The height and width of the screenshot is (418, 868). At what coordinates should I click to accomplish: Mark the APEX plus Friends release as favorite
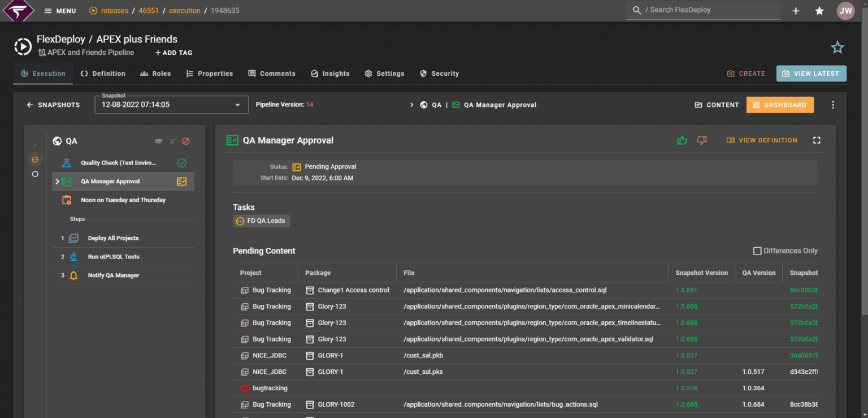pyautogui.click(x=837, y=48)
